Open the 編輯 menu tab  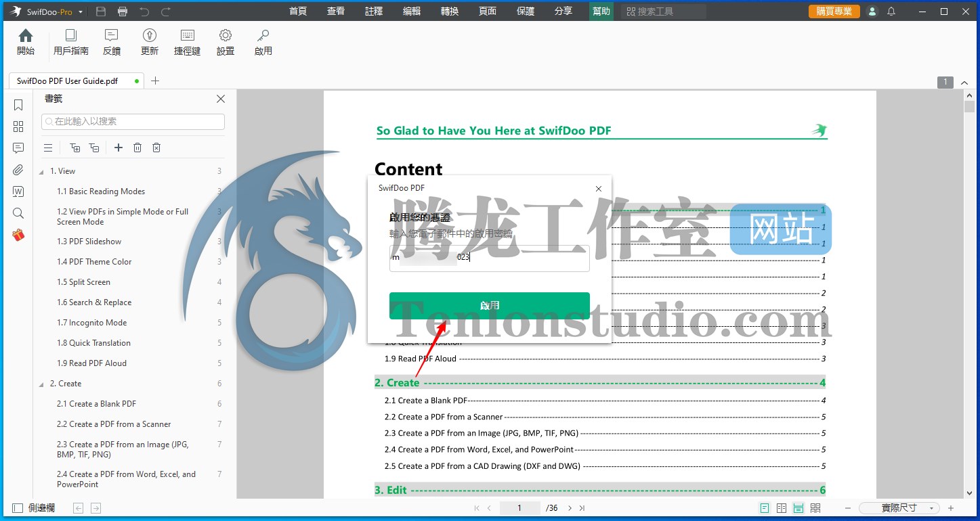coord(412,12)
